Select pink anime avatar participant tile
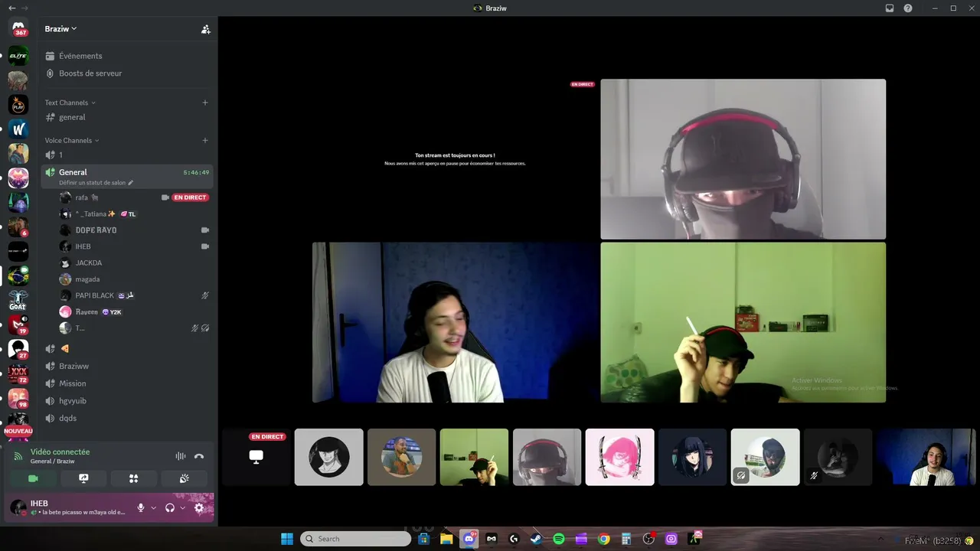Screen dimensions: 980x551 pyautogui.click(x=620, y=457)
